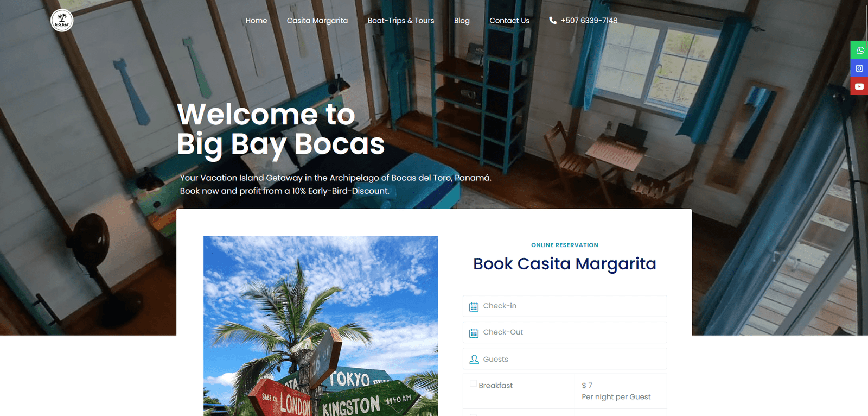
Task: Expand the Guests selector
Action: pos(565,359)
